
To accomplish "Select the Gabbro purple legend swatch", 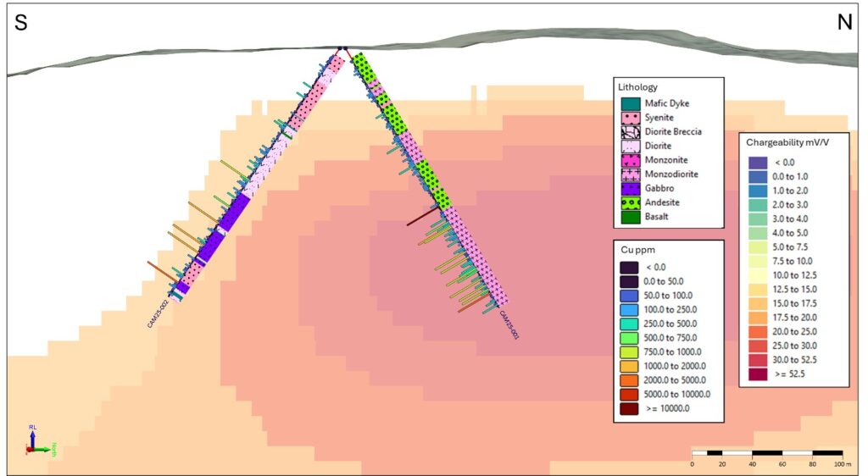I will point(630,189).
